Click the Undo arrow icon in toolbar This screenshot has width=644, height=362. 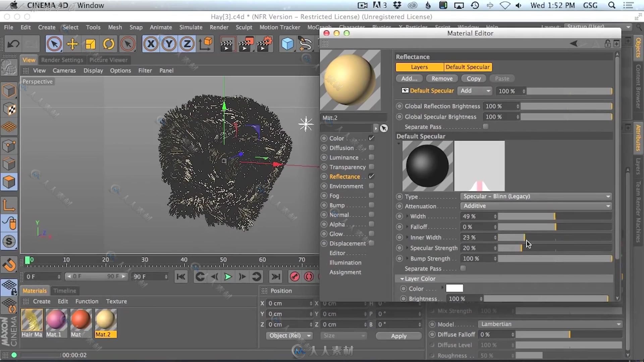[x=13, y=44]
